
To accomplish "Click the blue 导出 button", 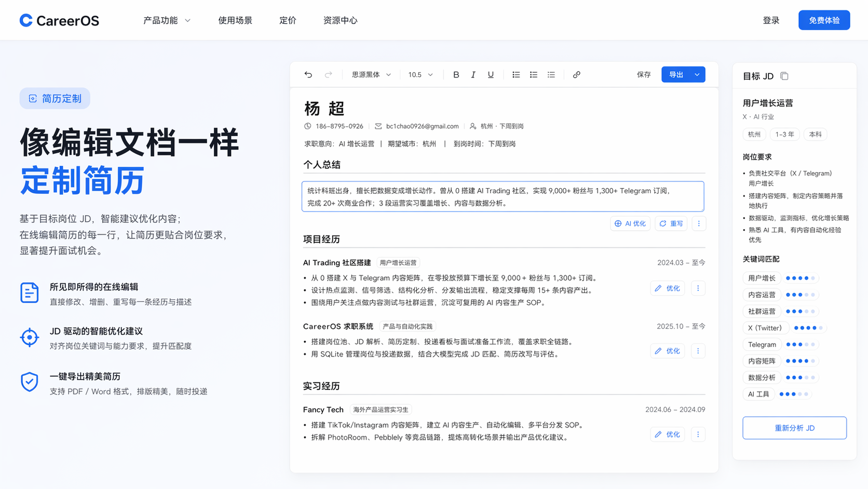I will click(x=676, y=75).
